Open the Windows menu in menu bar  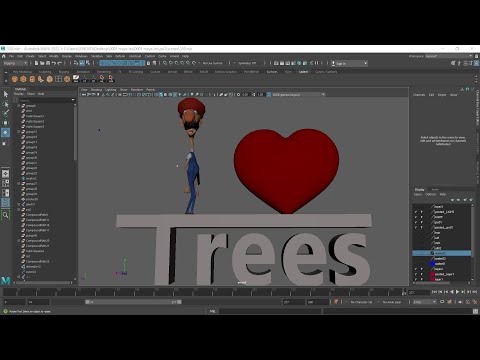[81, 56]
